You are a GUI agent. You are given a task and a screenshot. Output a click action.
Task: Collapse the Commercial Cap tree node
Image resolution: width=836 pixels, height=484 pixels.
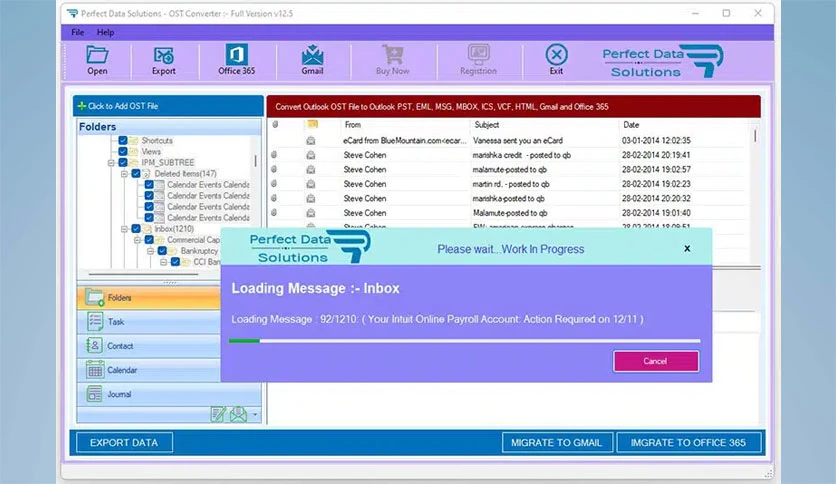[137, 240]
